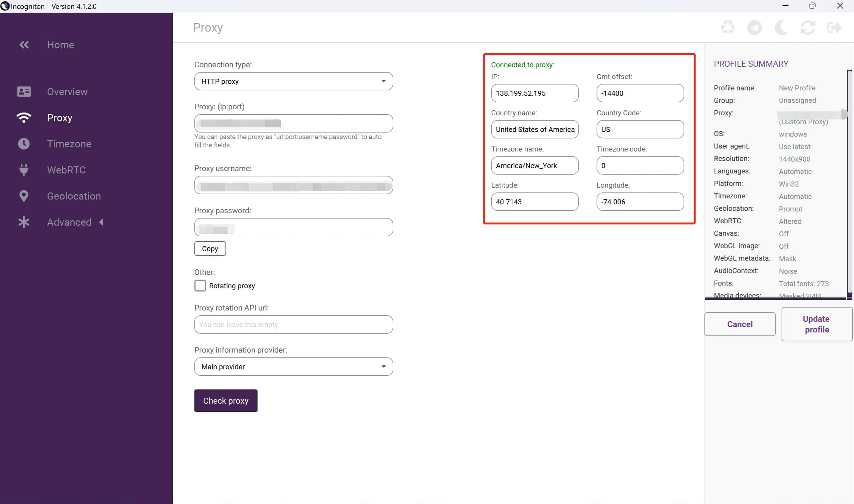
Task: Click the Cancel button
Action: 740,324
